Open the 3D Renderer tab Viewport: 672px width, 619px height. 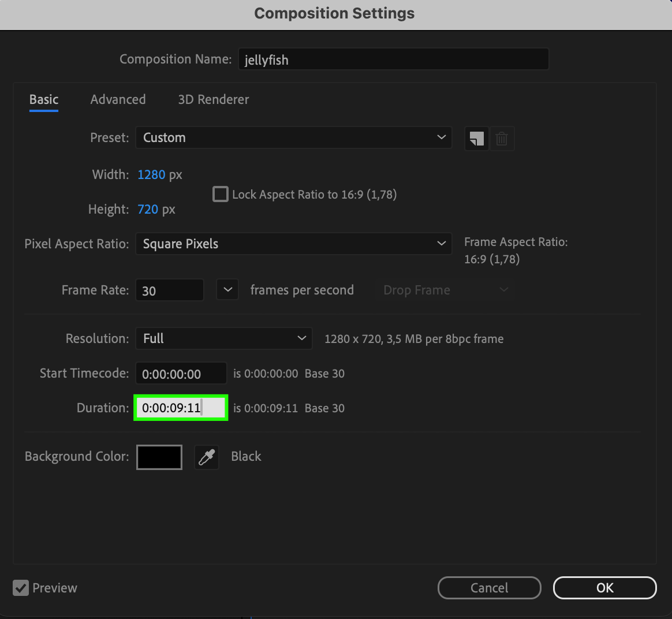pyautogui.click(x=213, y=99)
